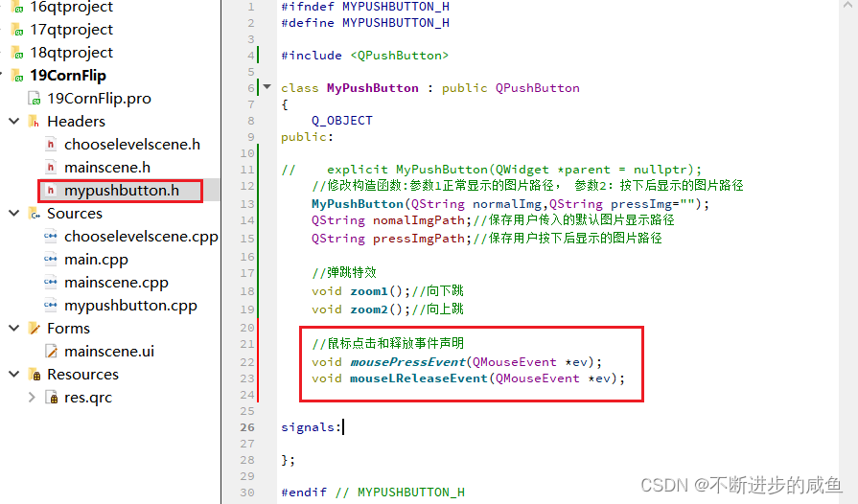Click line number 22 in the gutter
The width and height of the screenshot is (858, 504).
tap(247, 362)
